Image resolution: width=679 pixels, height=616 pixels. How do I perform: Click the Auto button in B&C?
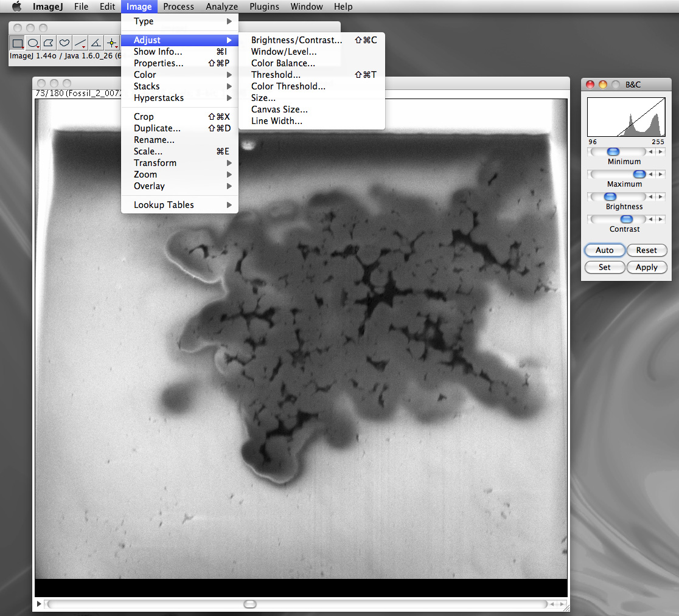tap(605, 250)
